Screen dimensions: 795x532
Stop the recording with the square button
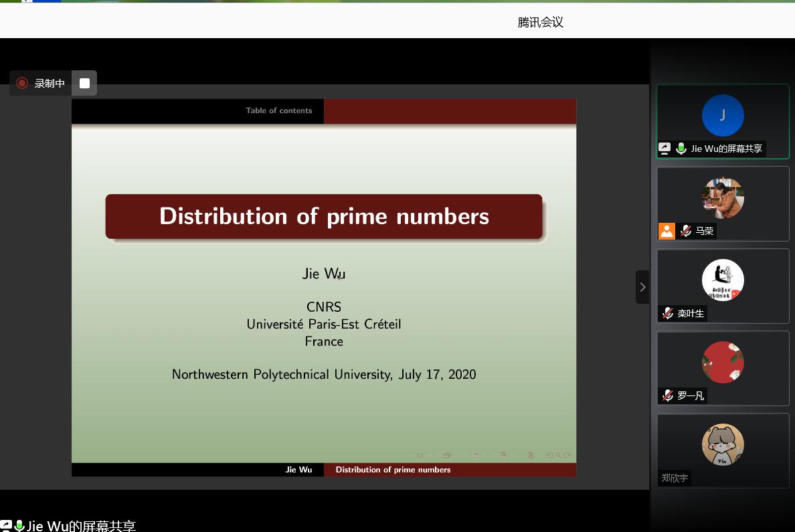coord(84,83)
